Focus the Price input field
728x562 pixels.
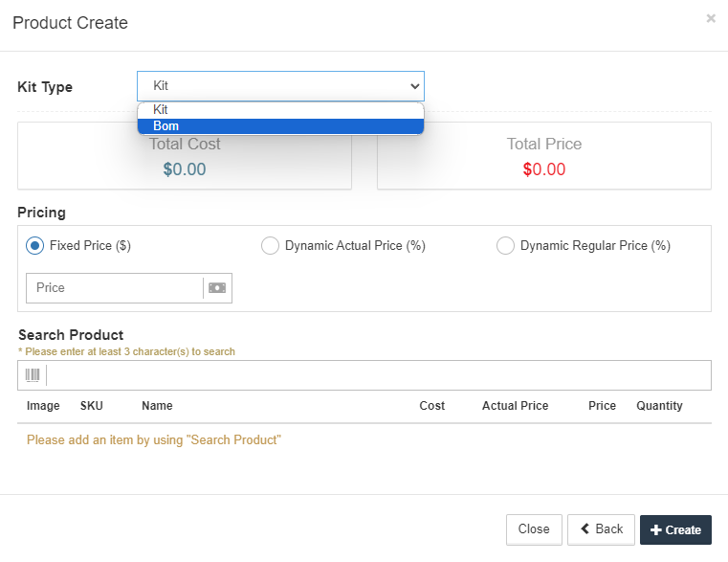click(x=115, y=288)
